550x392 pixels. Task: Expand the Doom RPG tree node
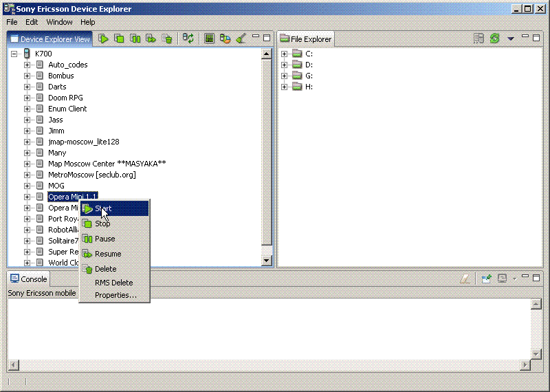click(27, 98)
